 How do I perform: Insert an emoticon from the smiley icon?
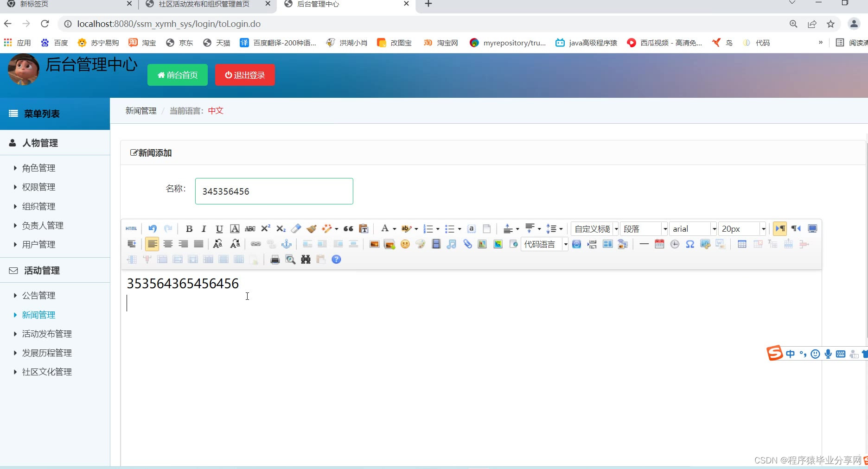click(405, 244)
